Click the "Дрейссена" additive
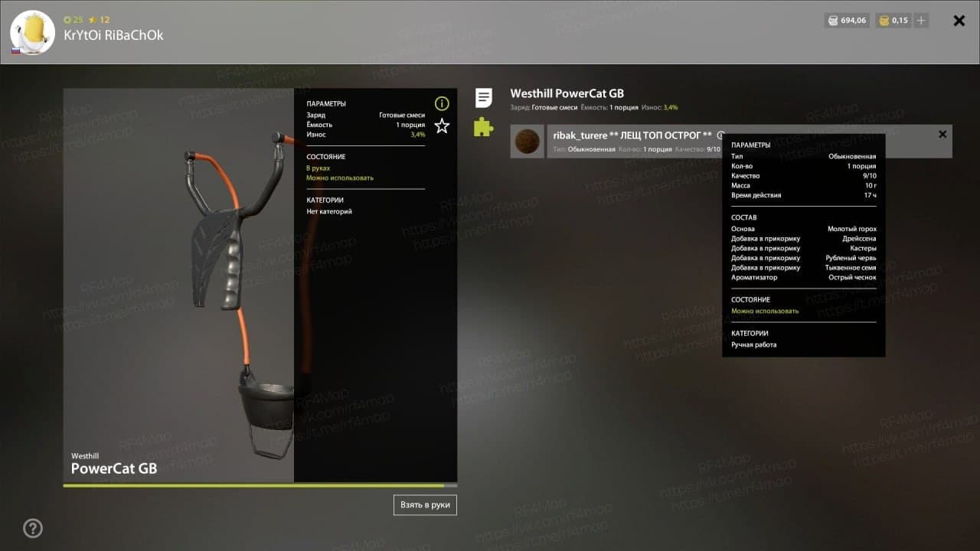This screenshot has width=980, height=551. point(859,239)
